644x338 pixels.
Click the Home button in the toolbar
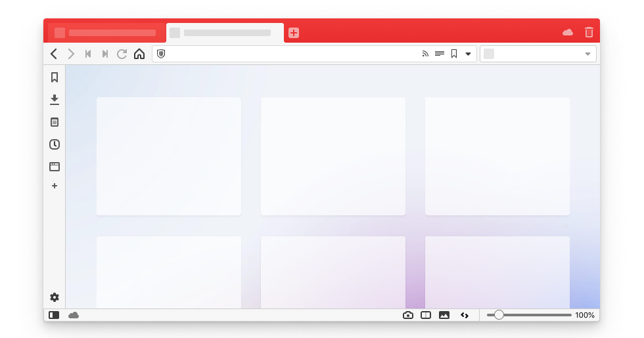coord(139,54)
